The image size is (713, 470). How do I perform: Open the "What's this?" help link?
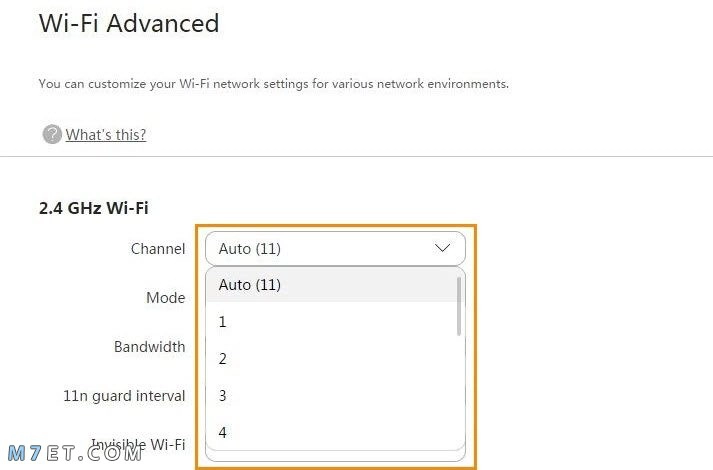(105, 135)
